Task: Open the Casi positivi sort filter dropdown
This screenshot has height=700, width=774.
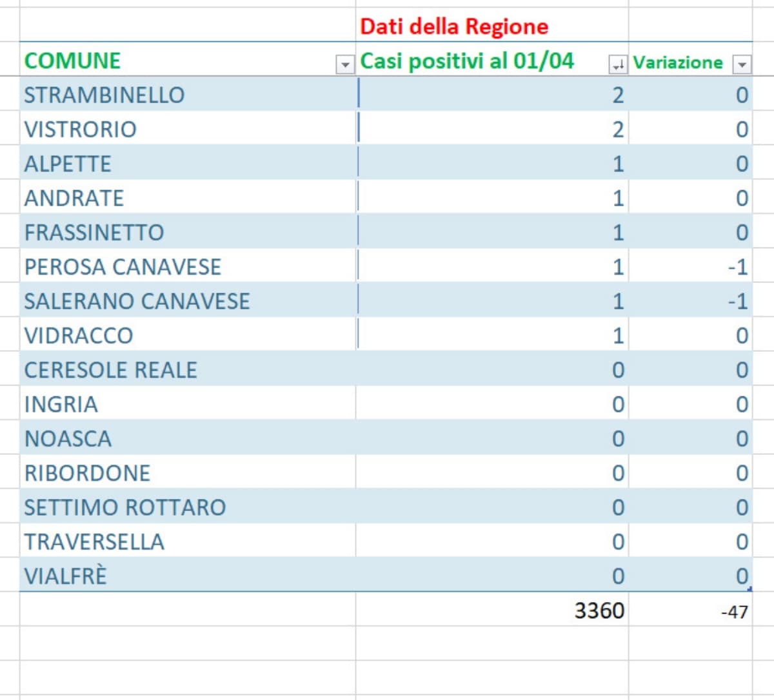Action: tap(617, 64)
